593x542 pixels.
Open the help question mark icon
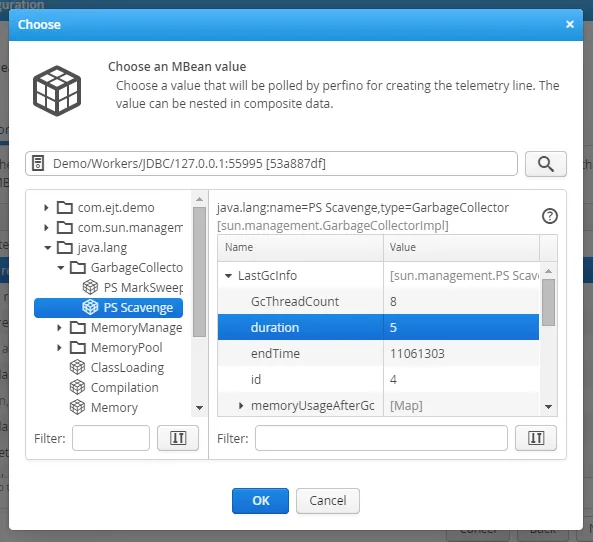click(550, 216)
